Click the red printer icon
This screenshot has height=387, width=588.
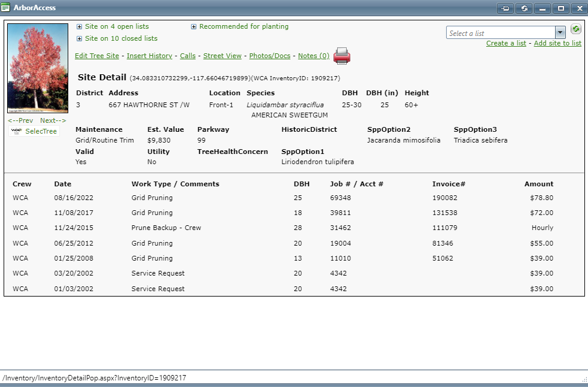[342, 56]
